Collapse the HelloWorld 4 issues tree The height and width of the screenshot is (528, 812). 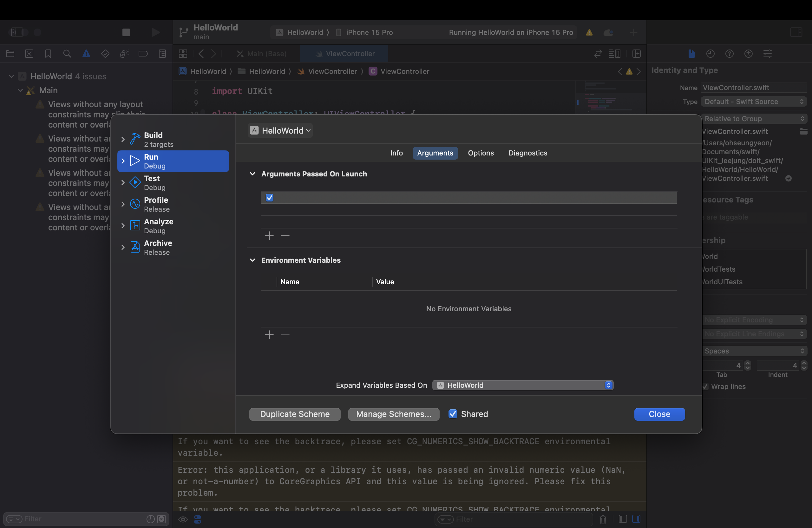coord(11,76)
